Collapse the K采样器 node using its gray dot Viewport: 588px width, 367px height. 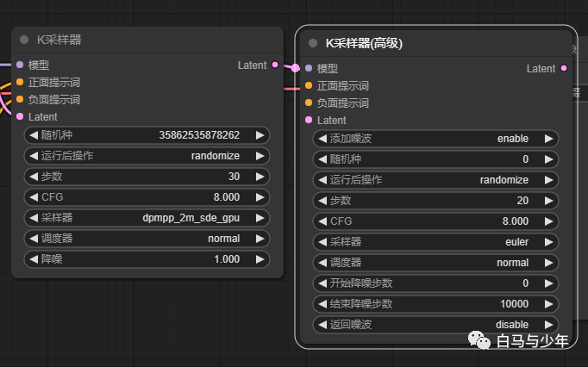(24, 40)
